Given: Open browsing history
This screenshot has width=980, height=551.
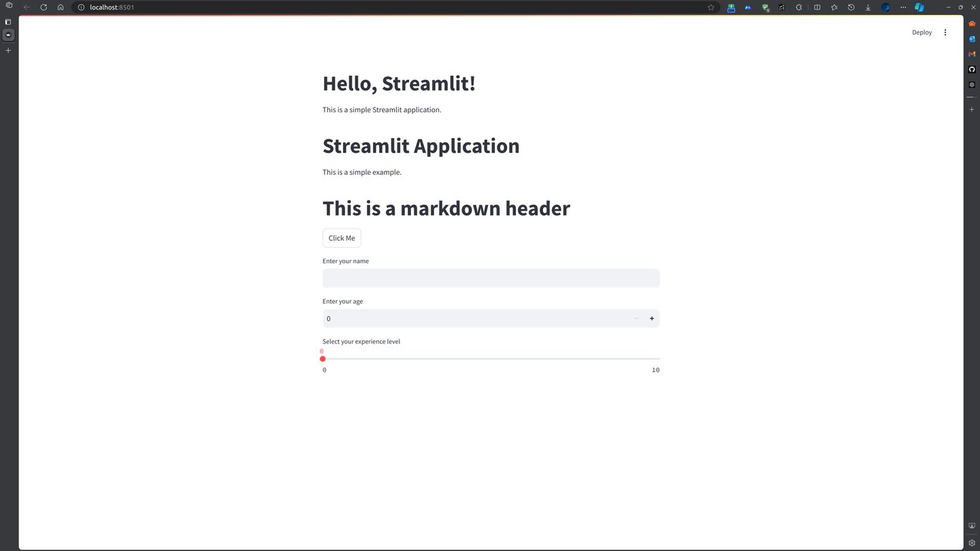Looking at the screenshot, I should point(851,7).
